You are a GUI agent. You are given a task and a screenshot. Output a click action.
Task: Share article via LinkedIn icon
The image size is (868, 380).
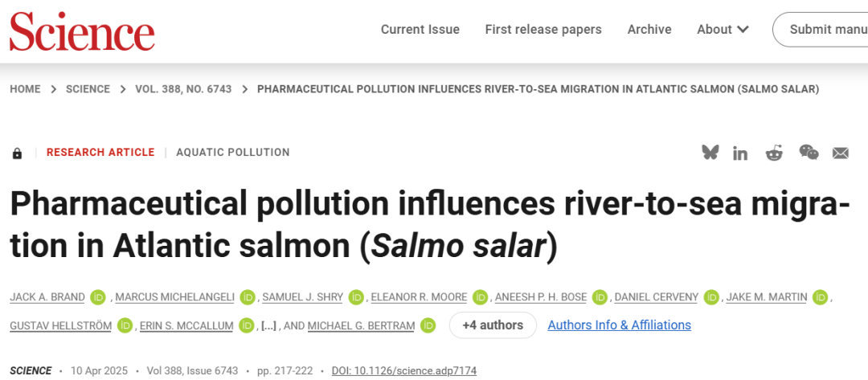pos(740,153)
